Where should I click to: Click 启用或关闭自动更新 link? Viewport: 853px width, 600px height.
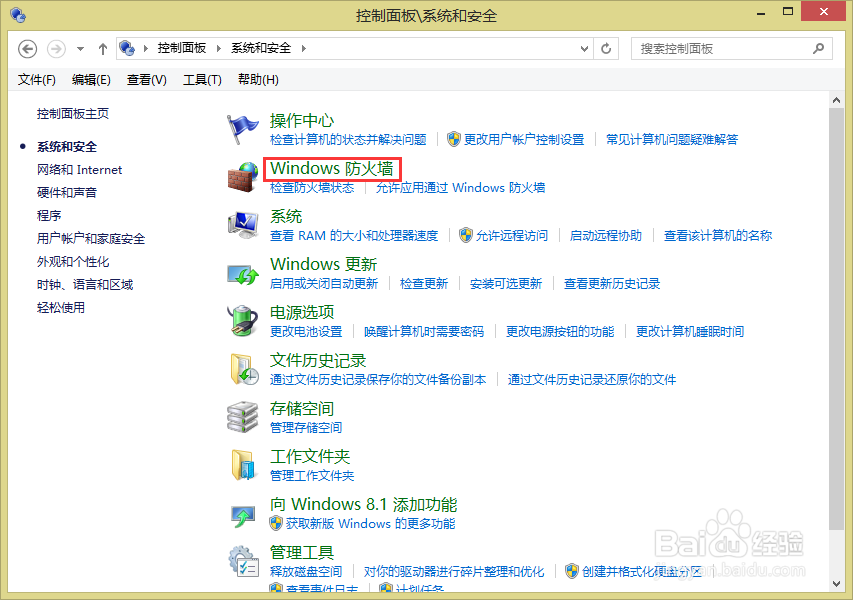tap(324, 283)
